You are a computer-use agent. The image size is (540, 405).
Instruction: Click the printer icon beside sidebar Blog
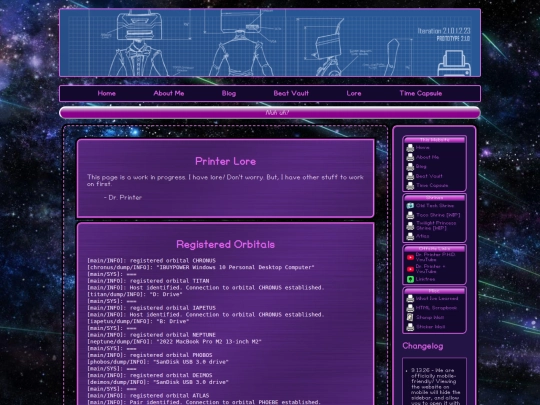(410, 167)
